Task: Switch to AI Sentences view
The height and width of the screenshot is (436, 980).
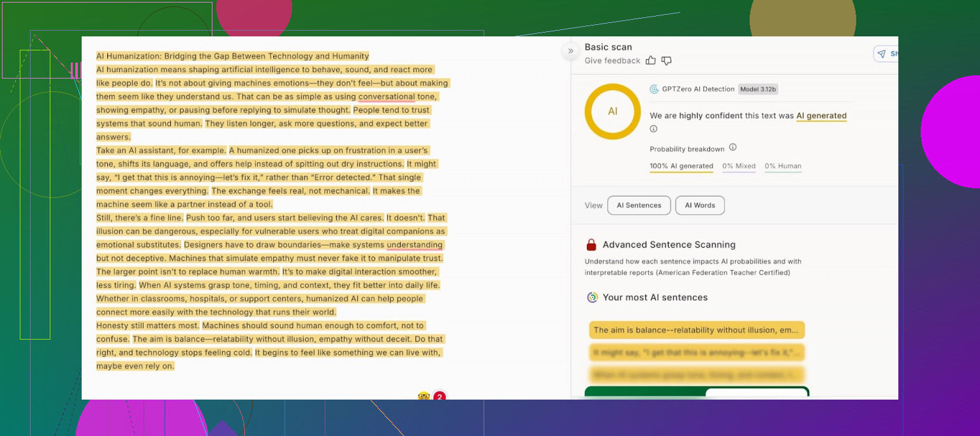Action: click(639, 206)
